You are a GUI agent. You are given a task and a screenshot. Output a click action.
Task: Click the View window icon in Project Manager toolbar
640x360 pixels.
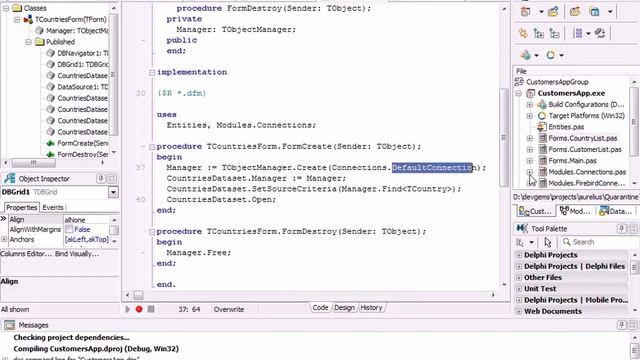tap(595, 11)
